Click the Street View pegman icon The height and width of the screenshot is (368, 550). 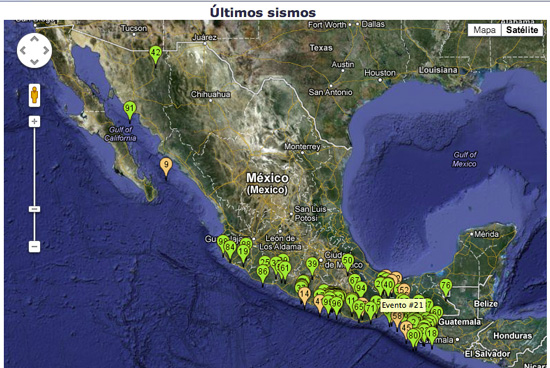coord(34,95)
